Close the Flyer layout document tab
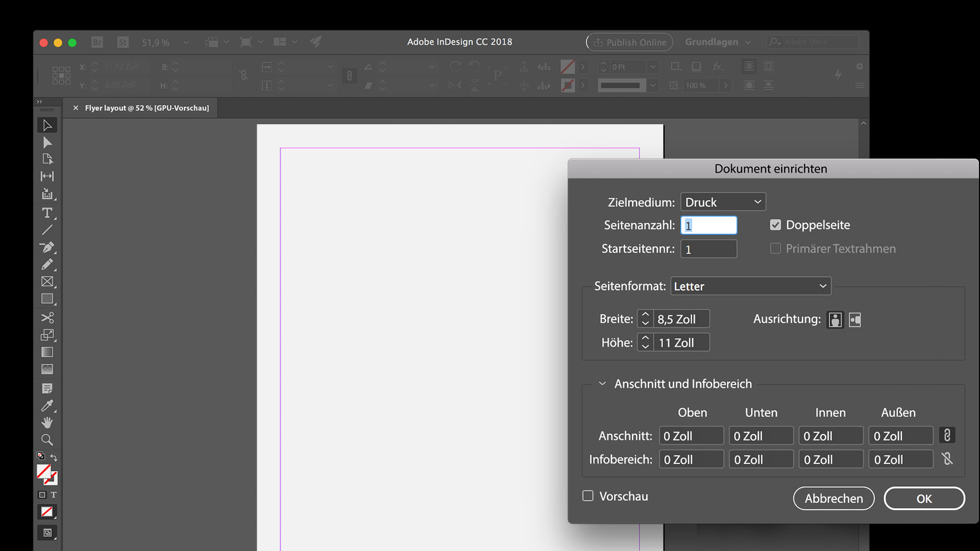 [76, 108]
